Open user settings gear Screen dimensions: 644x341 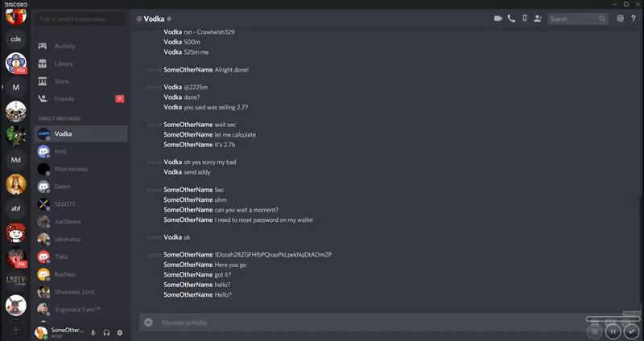tap(120, 332)
